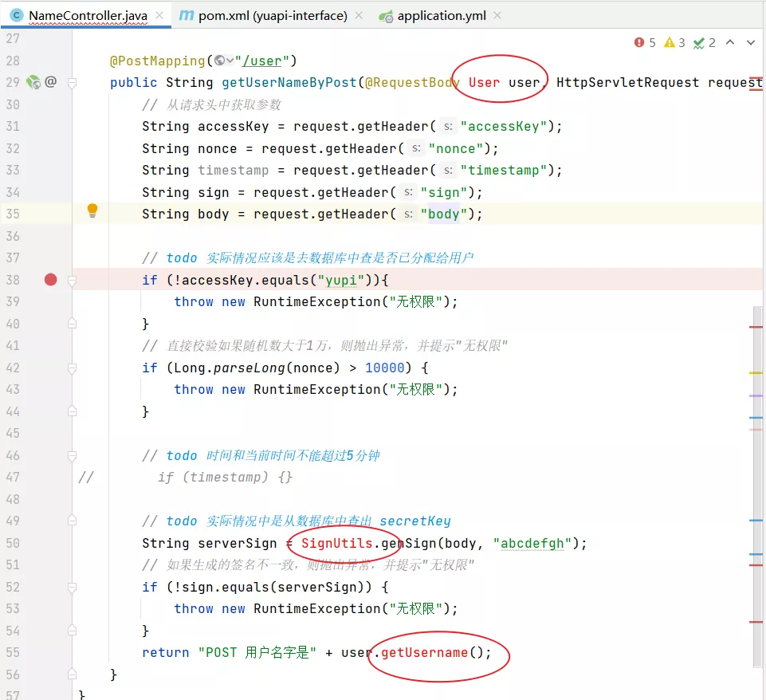Go to next highlighted error arrow
Viewport: 766px width, 700px height.
pyautogui.click(x=750, y=42)
